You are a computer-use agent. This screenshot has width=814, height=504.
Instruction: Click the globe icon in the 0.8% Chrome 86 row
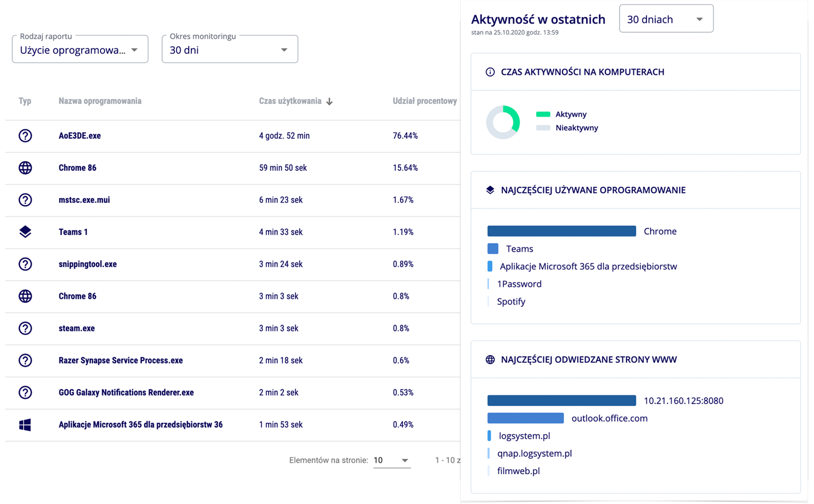[25, 296]
